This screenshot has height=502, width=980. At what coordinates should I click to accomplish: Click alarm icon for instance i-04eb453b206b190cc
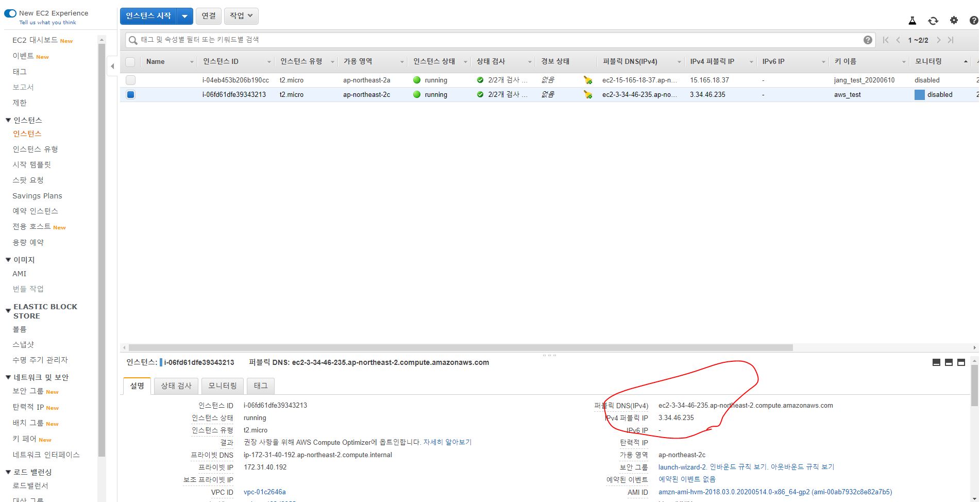point(587,80)
